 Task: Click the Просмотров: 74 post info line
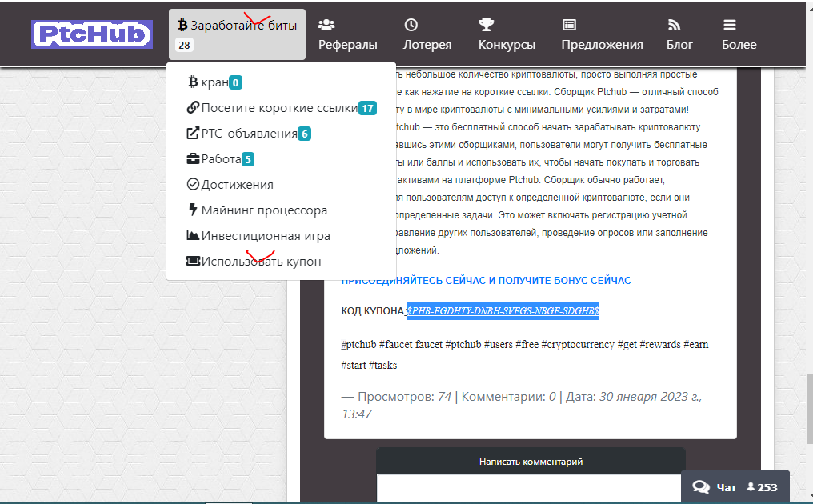522,405
